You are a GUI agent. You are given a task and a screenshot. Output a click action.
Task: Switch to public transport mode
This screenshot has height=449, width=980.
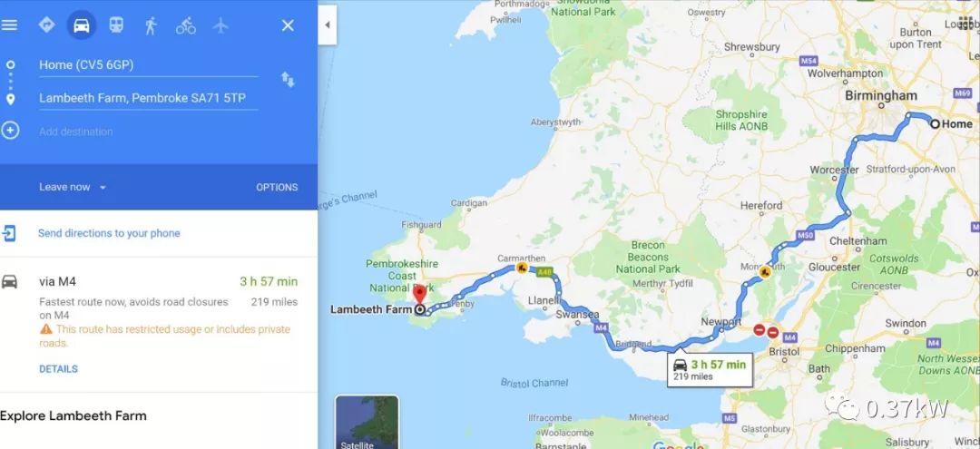point(116,25)
